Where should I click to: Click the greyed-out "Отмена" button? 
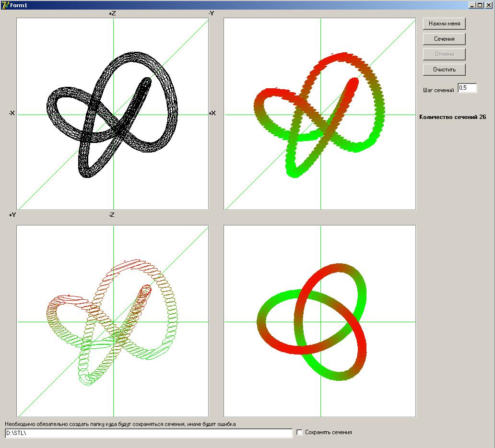(x=444, y=54)
